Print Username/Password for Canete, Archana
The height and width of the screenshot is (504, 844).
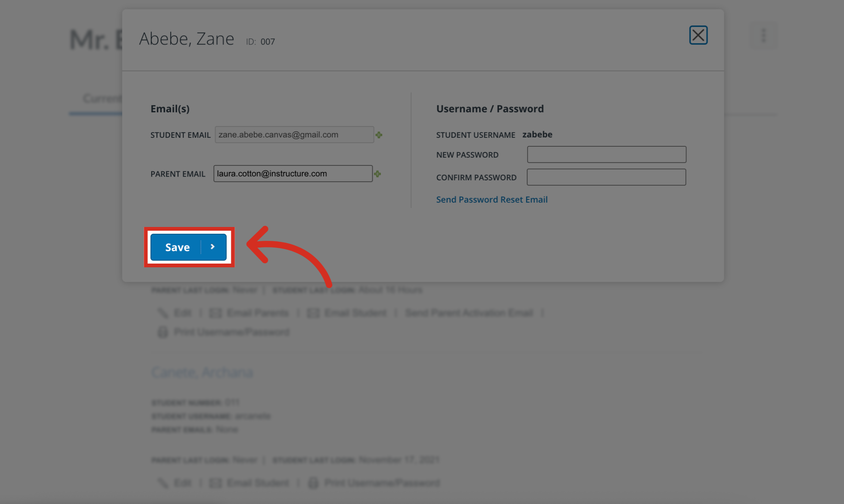374,483
